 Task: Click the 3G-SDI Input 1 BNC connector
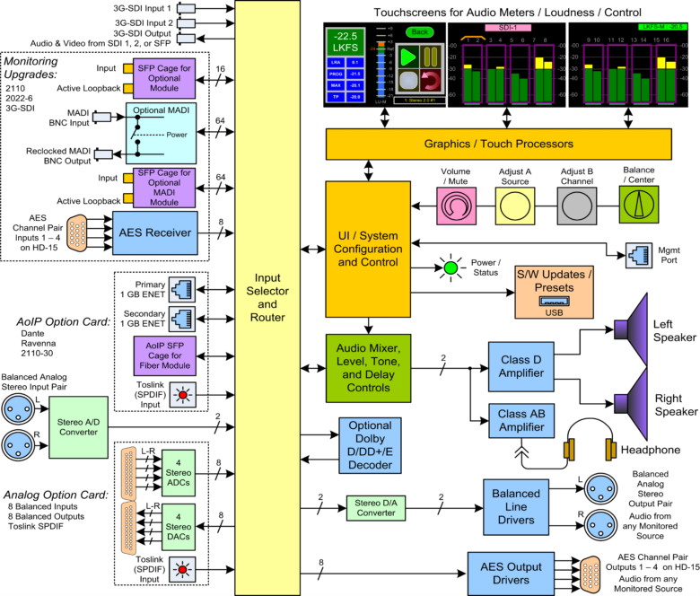186,8
